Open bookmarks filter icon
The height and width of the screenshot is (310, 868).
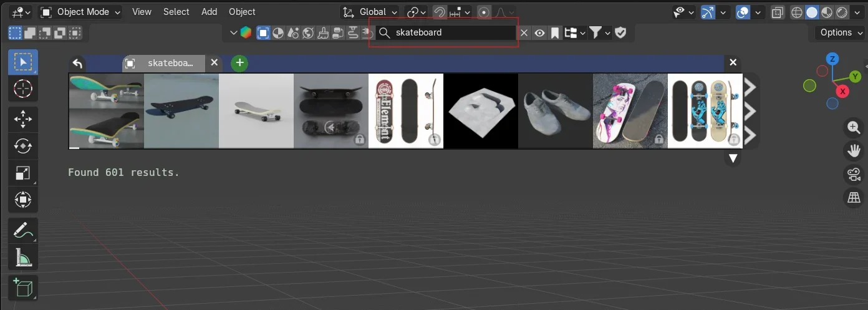(x=554, y=32)
